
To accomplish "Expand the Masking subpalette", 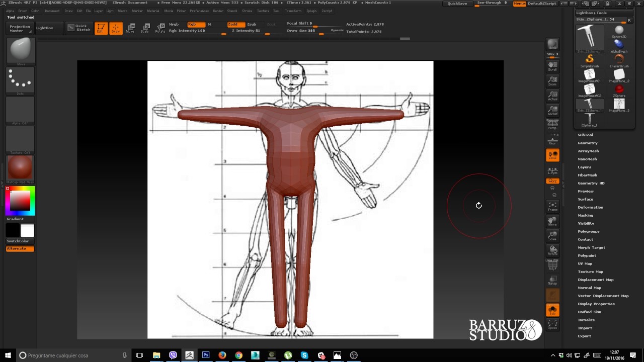I will (586, 215).
